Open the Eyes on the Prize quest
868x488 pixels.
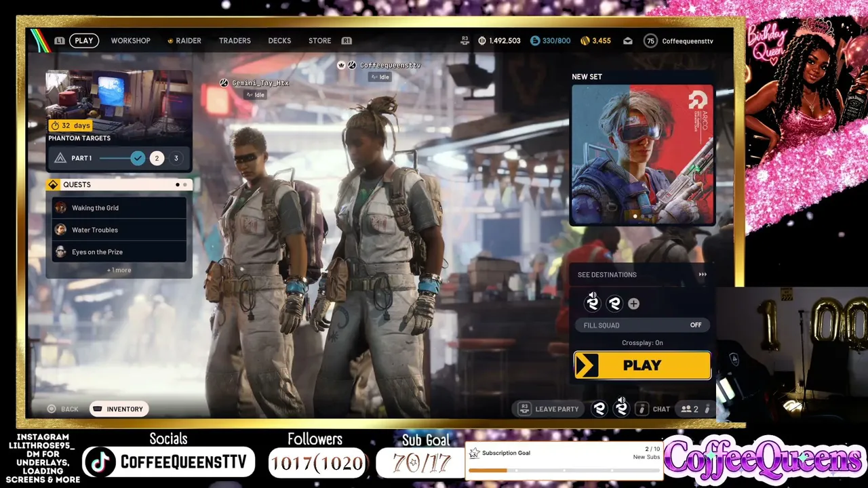click(119, 251)
